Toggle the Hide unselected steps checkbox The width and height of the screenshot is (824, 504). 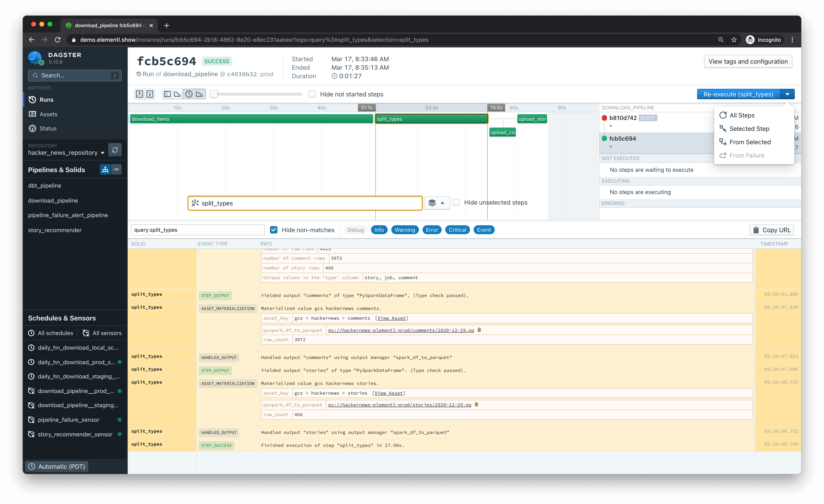(x=456, y=202)
